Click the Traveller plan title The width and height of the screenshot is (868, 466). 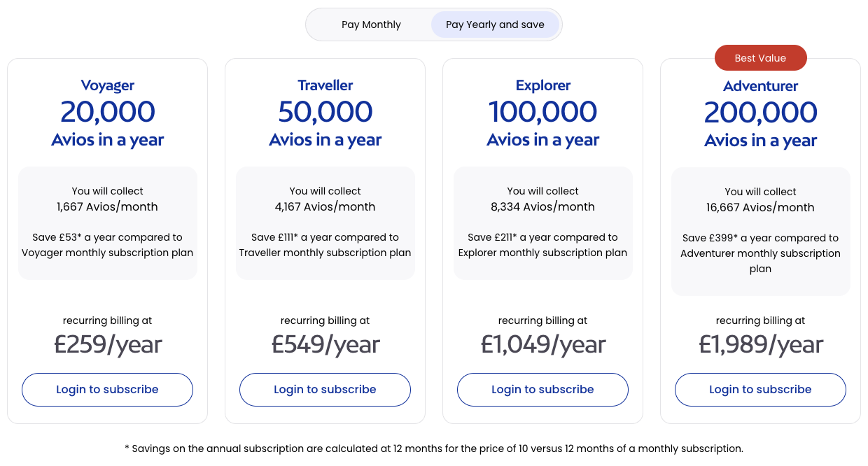click(325, 85)
